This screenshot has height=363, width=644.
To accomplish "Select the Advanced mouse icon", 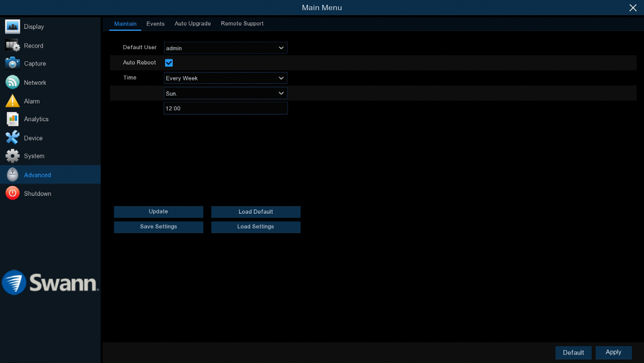I will [x=12, y=175].
